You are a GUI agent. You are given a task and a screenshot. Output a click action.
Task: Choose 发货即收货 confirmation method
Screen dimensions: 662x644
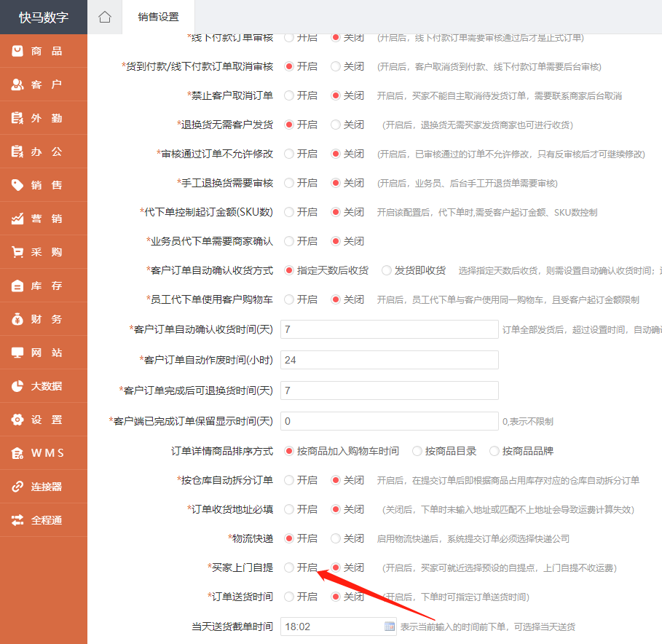click(x=387, y=270)
